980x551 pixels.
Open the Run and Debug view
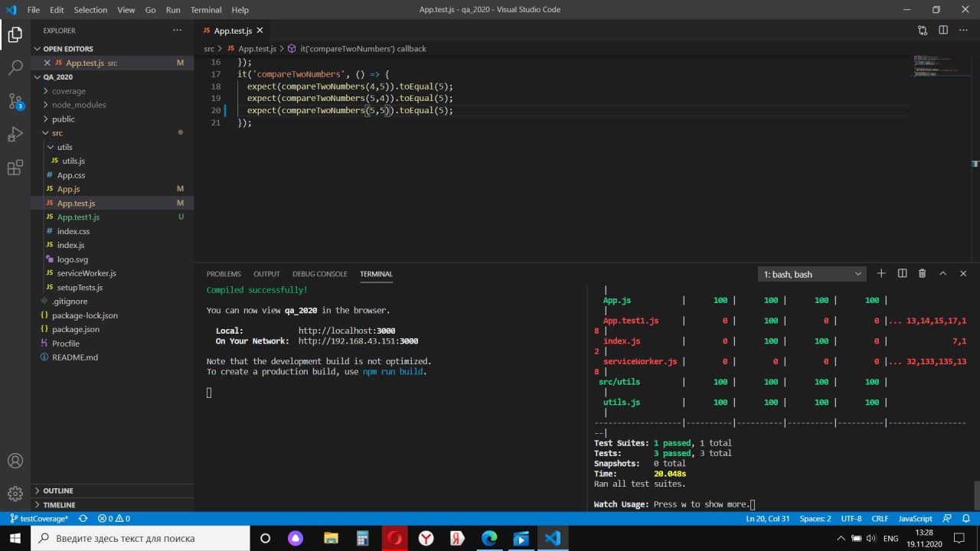[x=15, y=135]
